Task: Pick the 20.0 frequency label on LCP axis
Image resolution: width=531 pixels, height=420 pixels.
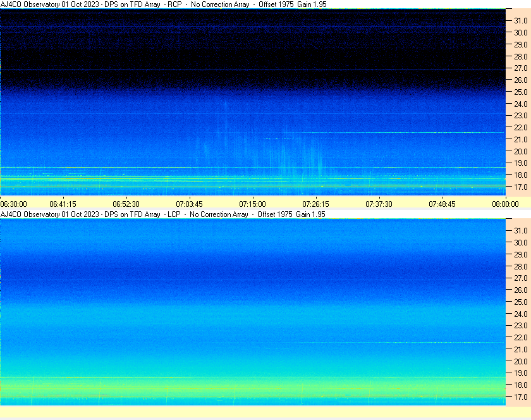Action: coord(521,361)
